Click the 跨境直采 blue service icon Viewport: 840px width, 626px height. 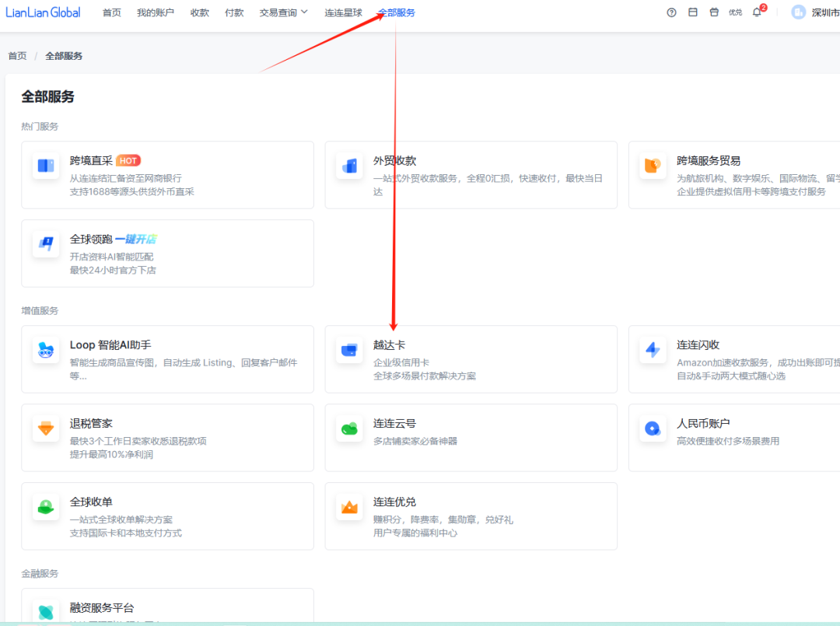tap(46, 166)
